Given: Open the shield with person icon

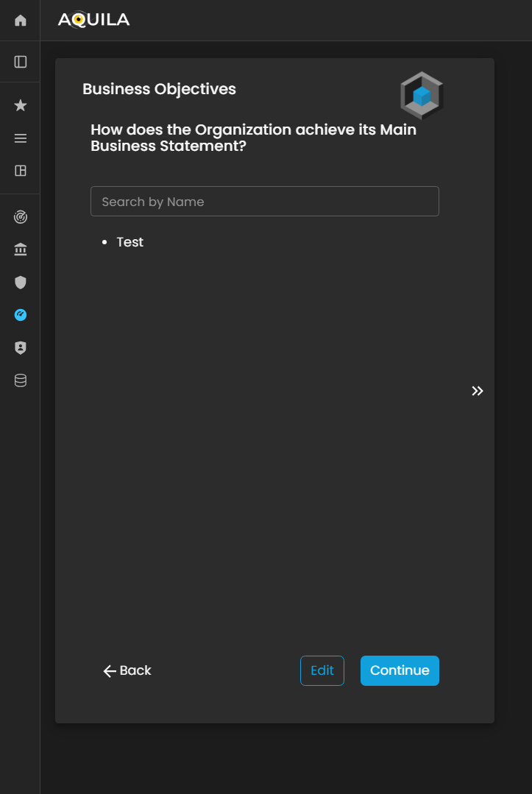Looking at the screenshot, I should click(21, 348).
